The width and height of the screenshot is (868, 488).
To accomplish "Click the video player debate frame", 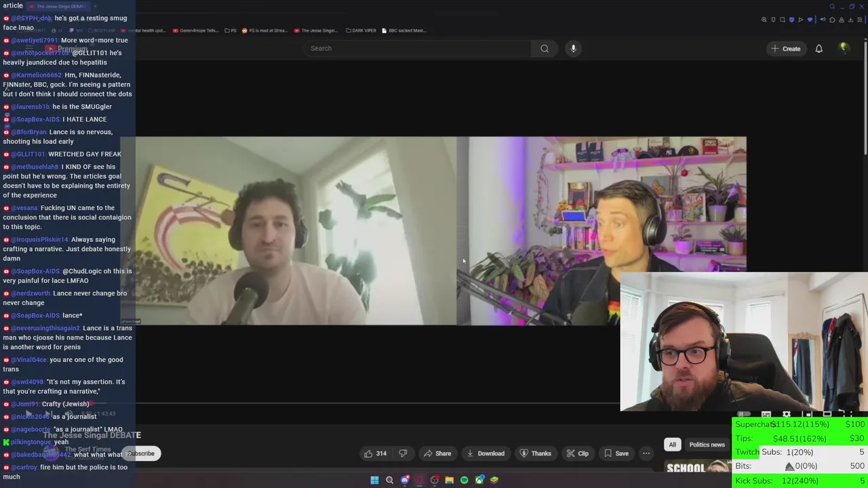I will point(434,230).
